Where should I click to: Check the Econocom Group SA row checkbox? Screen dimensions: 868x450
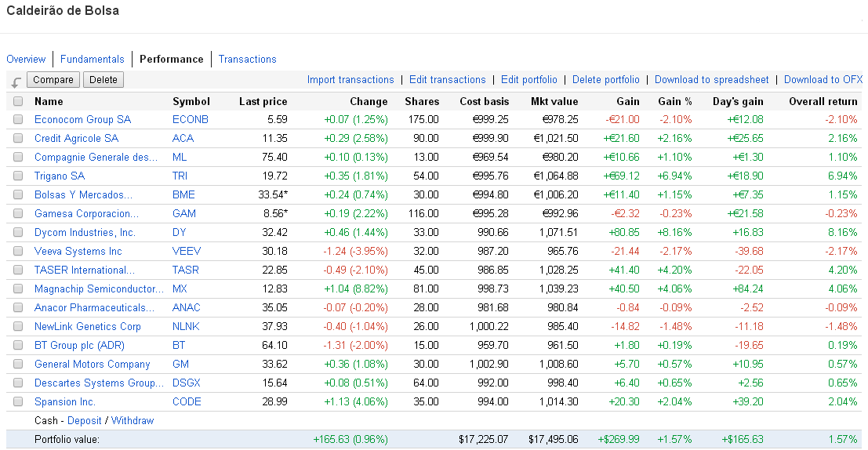pyautogui.click(x=18, y=120)
